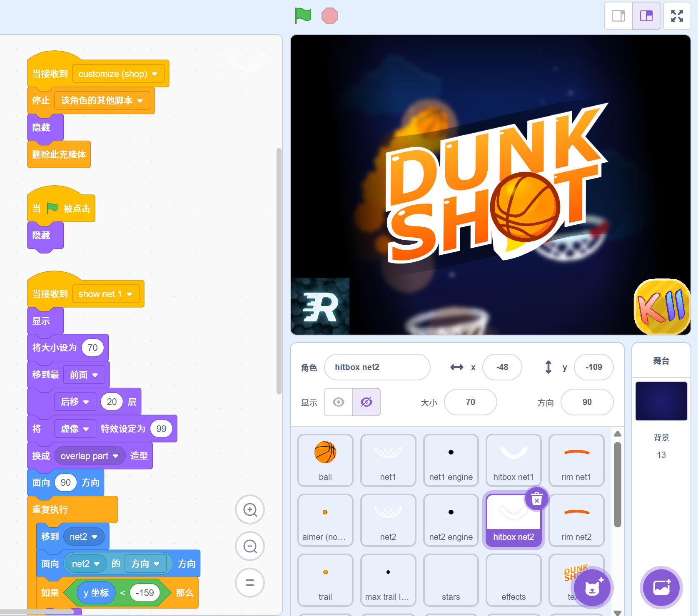Image resolution: width=698 pixels, height=616 pixels.
Task: Click the sprite name field hitbox net2
Action: point(377,367)
